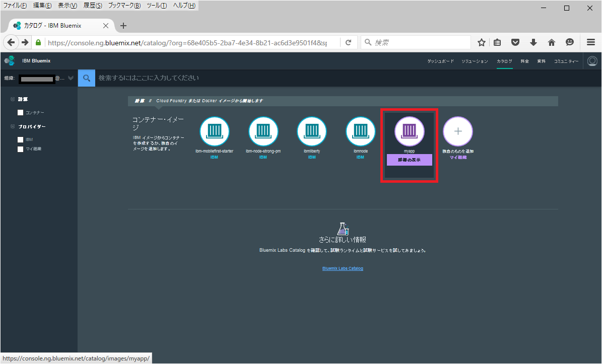
Task: Click the IBM Bluemix logo icon
Action: coord(10,60)
